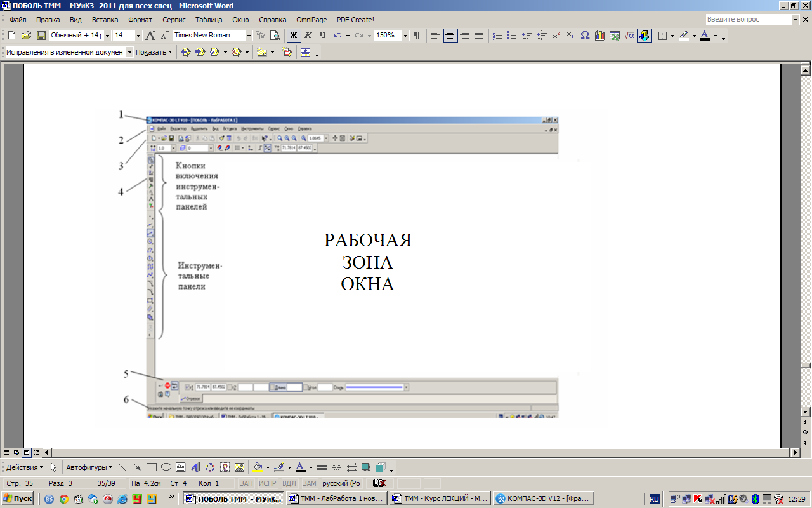Select the Rectangle drawing tool

[x=152, y=467]
